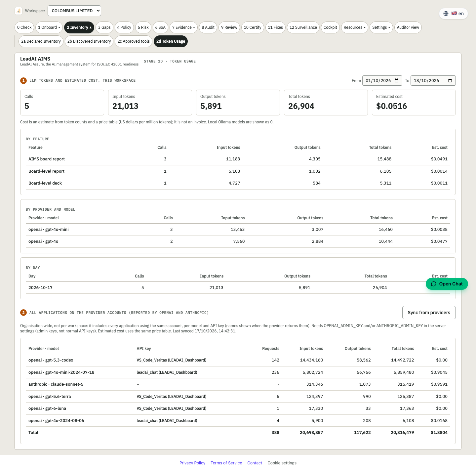Open Cookie settings in the footer

pos(282,463)
